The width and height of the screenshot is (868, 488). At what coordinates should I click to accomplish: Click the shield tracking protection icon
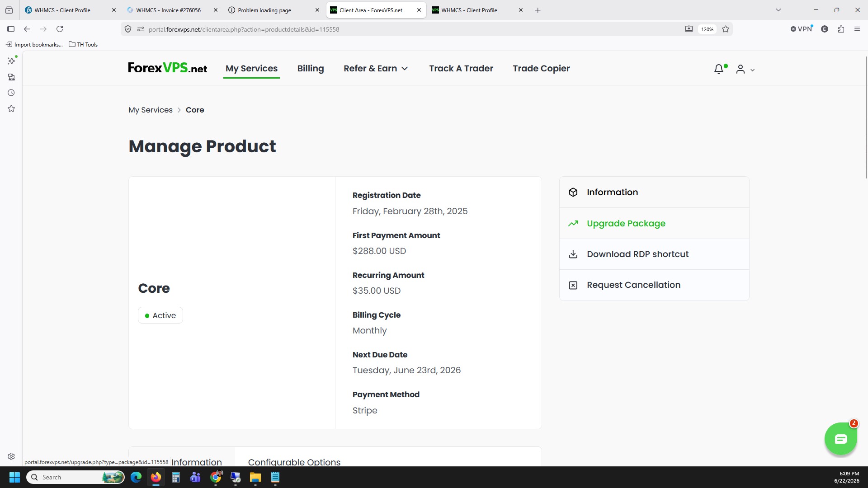128,29
